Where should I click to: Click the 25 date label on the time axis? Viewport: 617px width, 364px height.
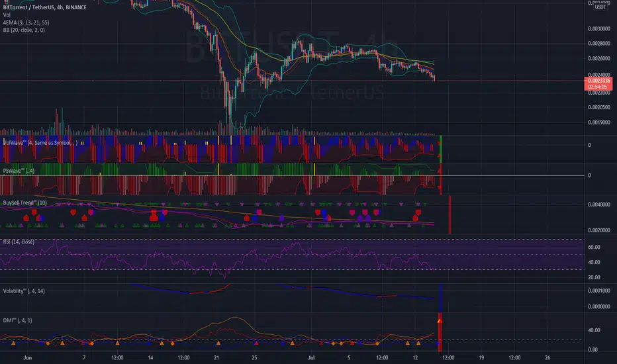pyautogui.click(x=254, y=357)
